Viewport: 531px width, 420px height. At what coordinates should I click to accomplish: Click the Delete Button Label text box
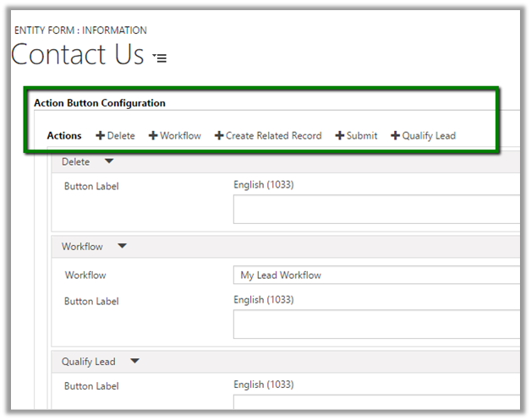(376, 209)
